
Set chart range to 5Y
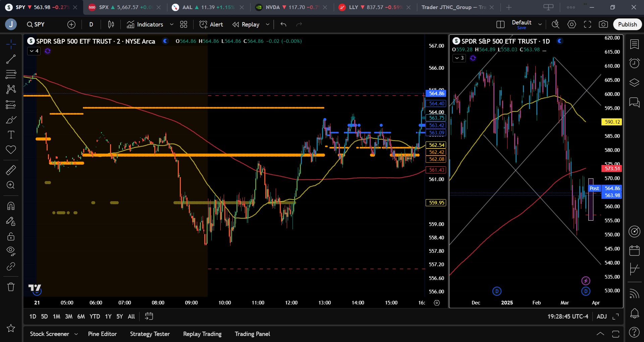(119, 317)
